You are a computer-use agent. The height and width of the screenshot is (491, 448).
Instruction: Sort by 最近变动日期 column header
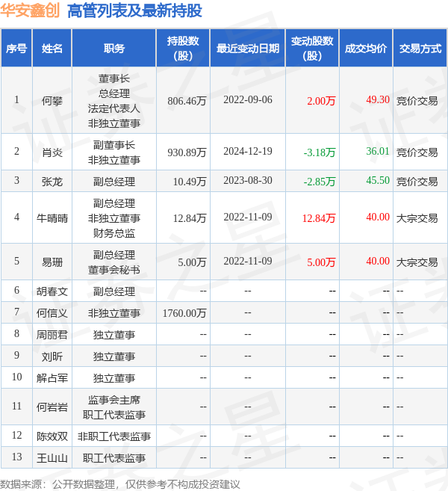pyautogui.click(x=248, y=49)
